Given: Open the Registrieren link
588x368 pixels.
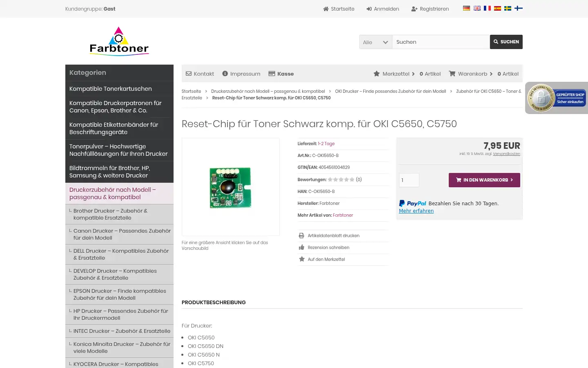Looking at the screenshot, I should click(x=430, y=9).
